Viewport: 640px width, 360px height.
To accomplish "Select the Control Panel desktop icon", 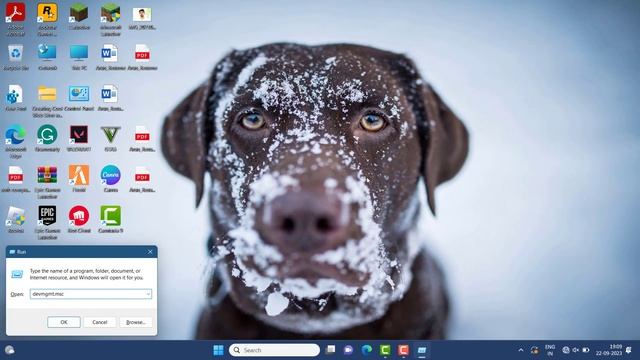I will [79, 94].
